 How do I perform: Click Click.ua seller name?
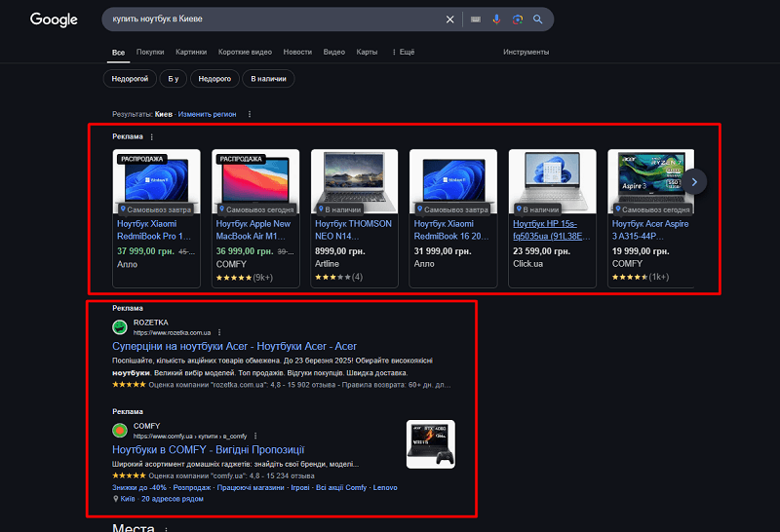pyautogui.click(x=527, y=264)
